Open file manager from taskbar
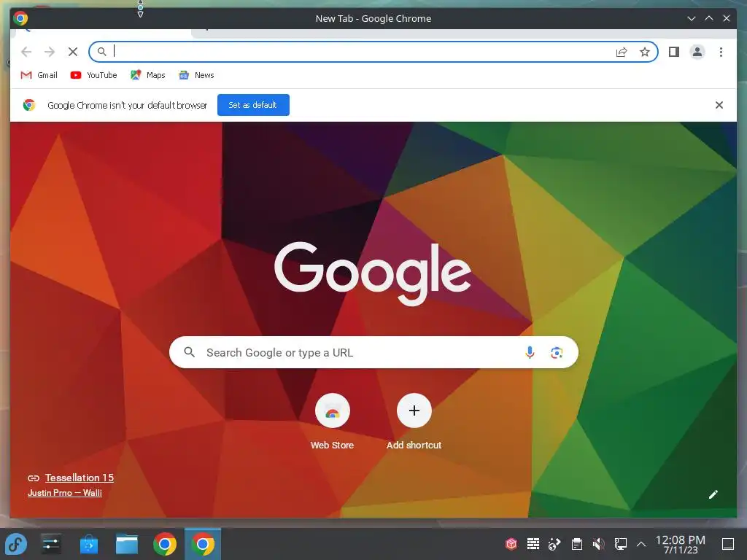The width and height of the screenshot is (747, 560). [127, 544]
